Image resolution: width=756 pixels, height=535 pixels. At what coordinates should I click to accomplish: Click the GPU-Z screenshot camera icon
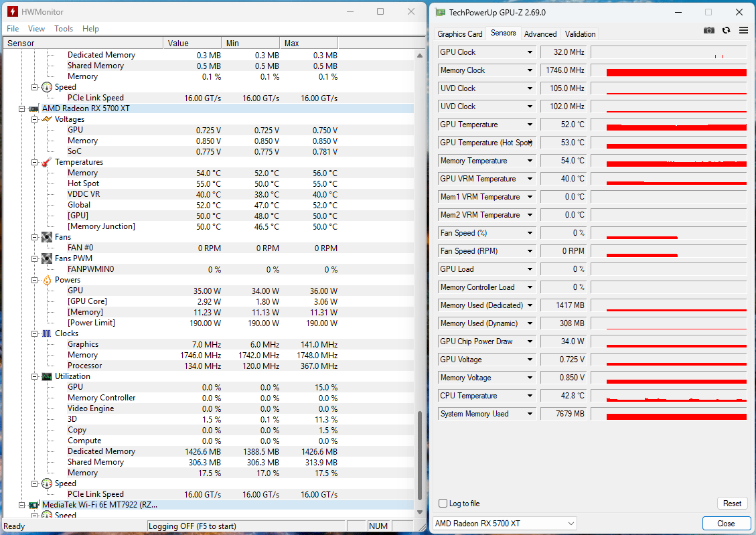[x=708, y=30]
